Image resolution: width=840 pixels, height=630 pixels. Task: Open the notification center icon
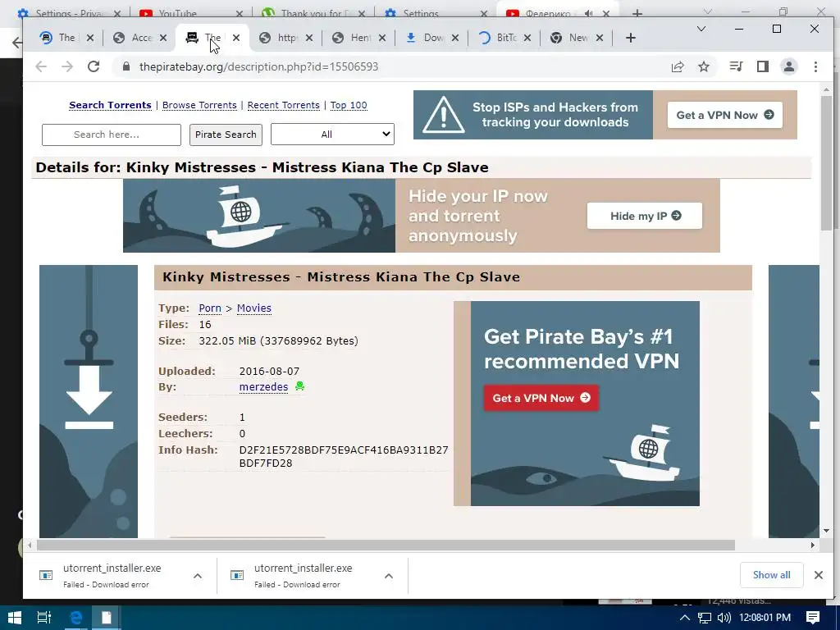813,617
